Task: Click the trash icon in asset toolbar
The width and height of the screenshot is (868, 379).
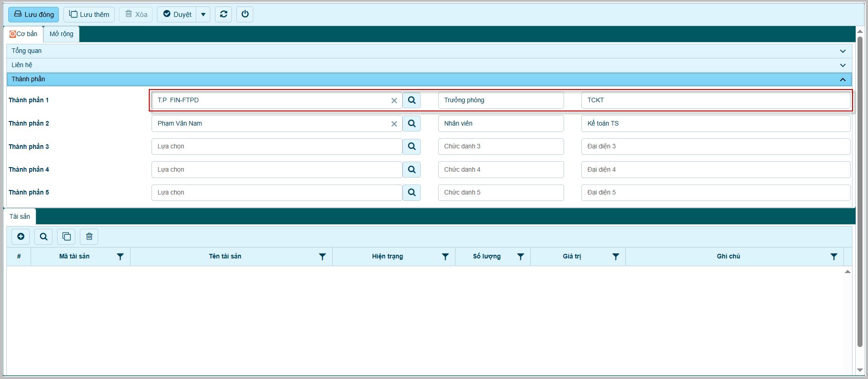Action: click(x=89, y=237)
